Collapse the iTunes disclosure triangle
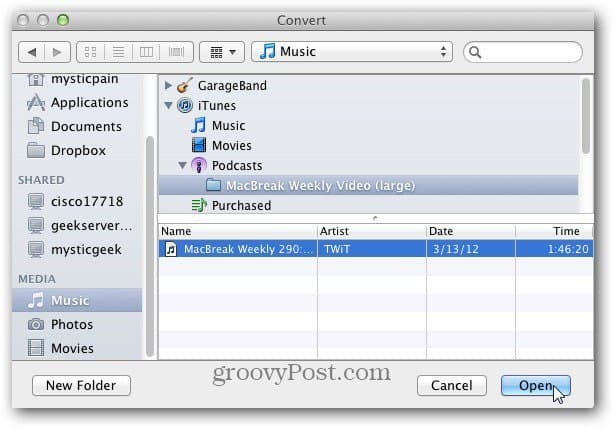This screenshot has width=614, height=428. tap(168, 105)
